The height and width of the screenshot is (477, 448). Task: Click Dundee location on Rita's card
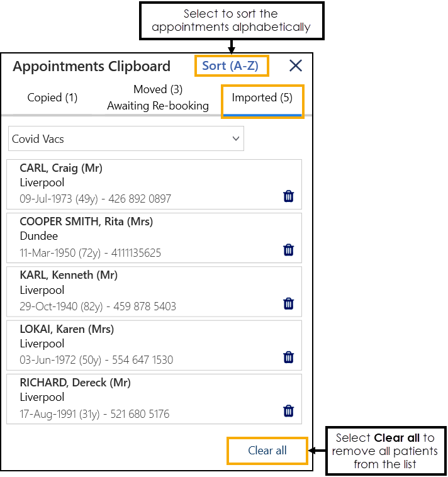pyautogui.click(x=39, y=237)
